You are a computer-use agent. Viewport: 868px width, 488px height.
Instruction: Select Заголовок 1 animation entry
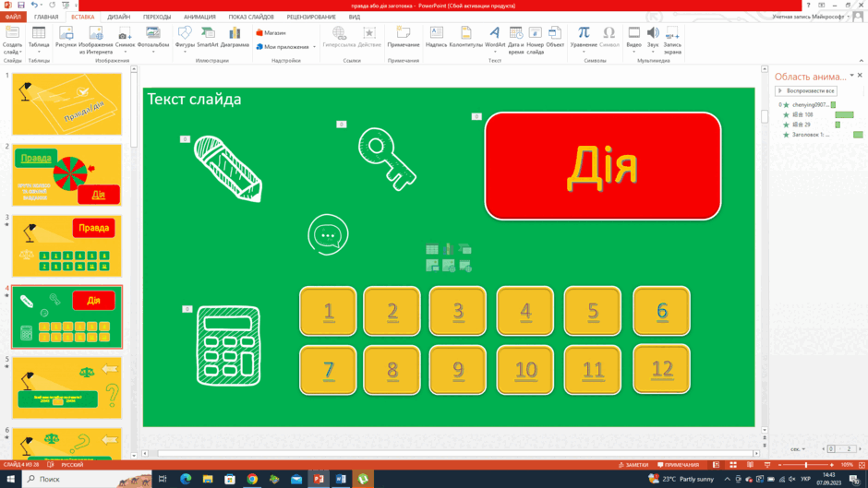(821, 135)
